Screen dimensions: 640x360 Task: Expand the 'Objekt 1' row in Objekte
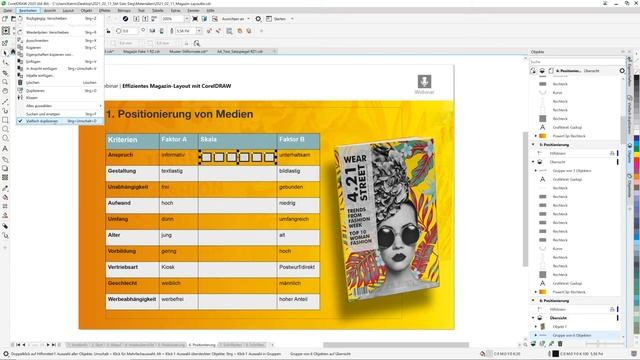536,327
